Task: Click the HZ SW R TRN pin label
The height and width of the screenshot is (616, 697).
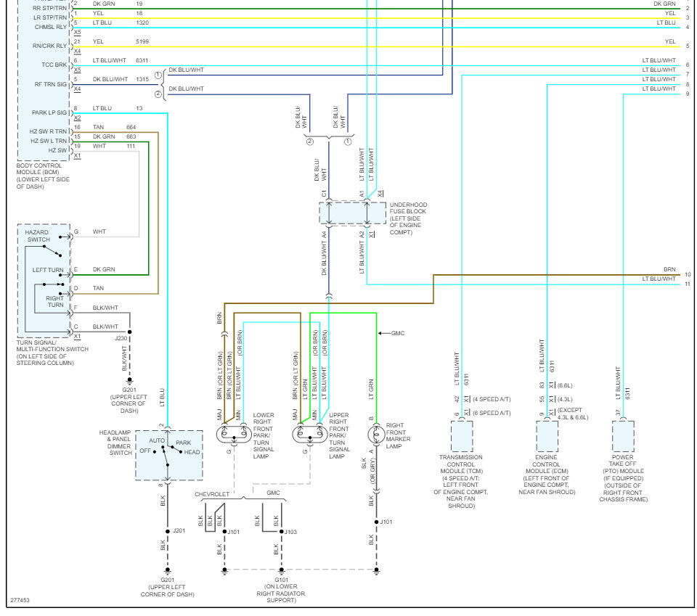Action: pyautogui.click(x=48, y=131)
